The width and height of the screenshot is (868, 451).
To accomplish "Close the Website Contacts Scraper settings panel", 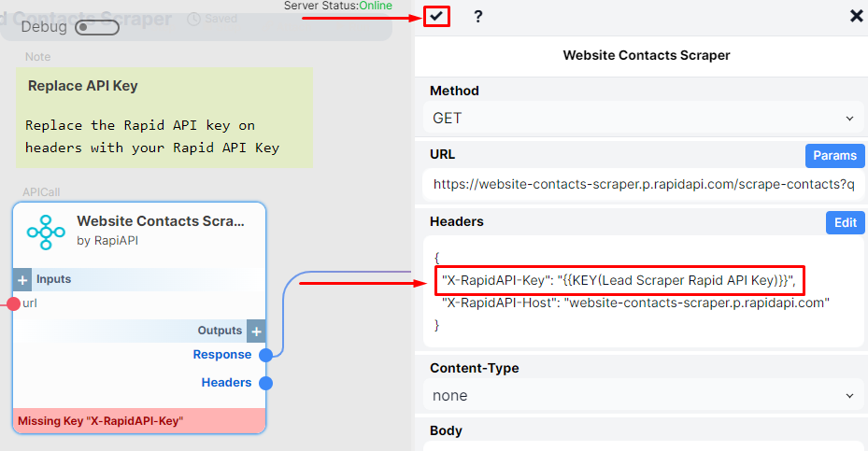I will [x=856, y=16].
